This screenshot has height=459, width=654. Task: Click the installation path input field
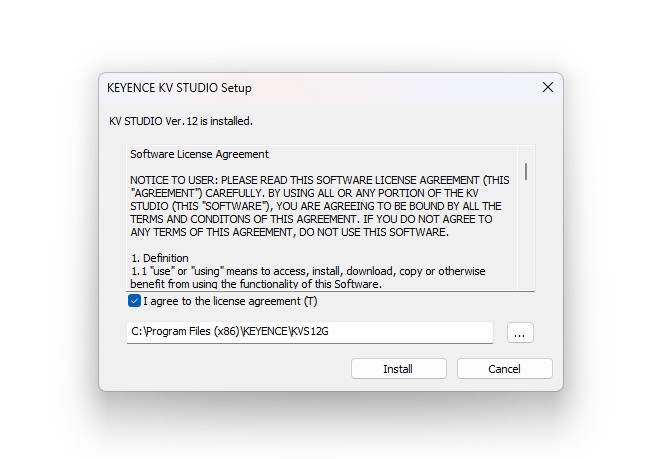(310, 332)
